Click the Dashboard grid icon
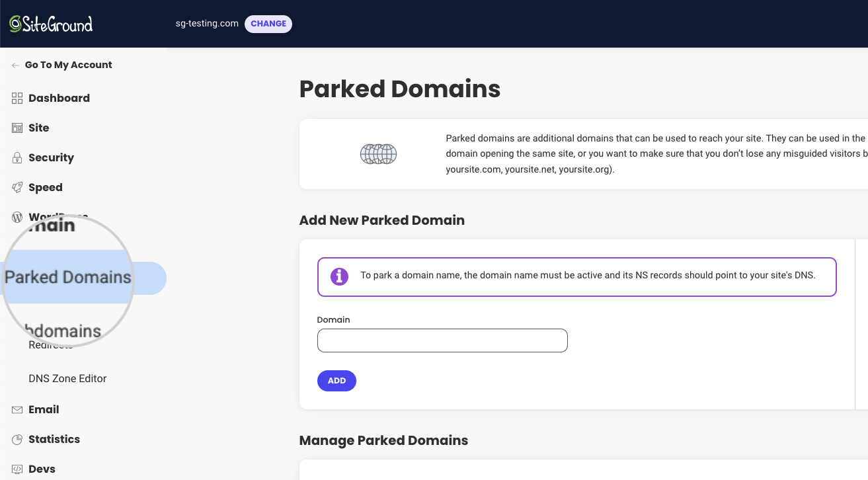 (x=17, y=98)
